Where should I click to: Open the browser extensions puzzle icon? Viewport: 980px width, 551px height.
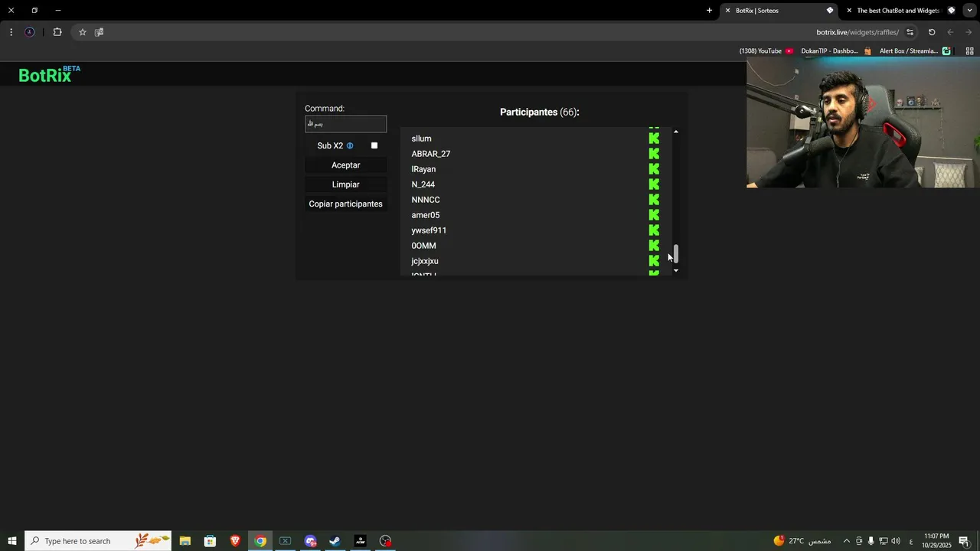[x=57, y=32]
